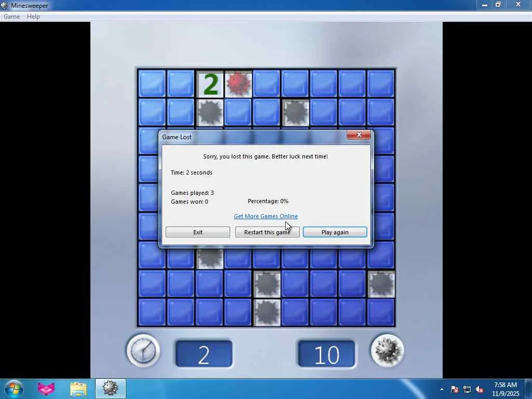Close the Game Lost dialog
Image resolution: width=532 pixels, height=399 pixels.
(x=359, y=135)
